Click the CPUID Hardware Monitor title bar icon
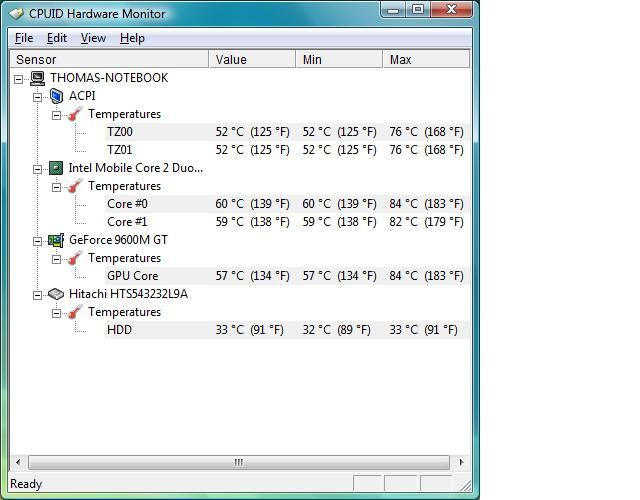 17,13
